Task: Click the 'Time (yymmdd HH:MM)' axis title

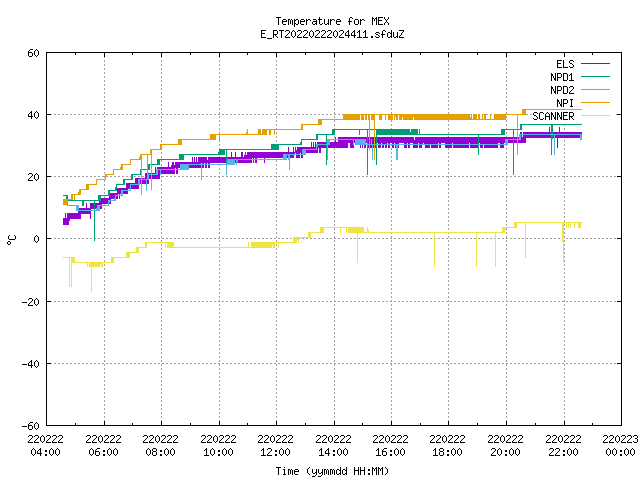Action: (x=332, y=471)
